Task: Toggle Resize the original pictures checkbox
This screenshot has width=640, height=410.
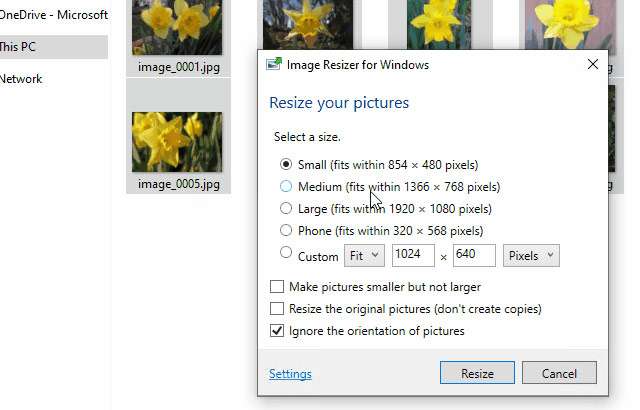Action: (x=277, y=309)
